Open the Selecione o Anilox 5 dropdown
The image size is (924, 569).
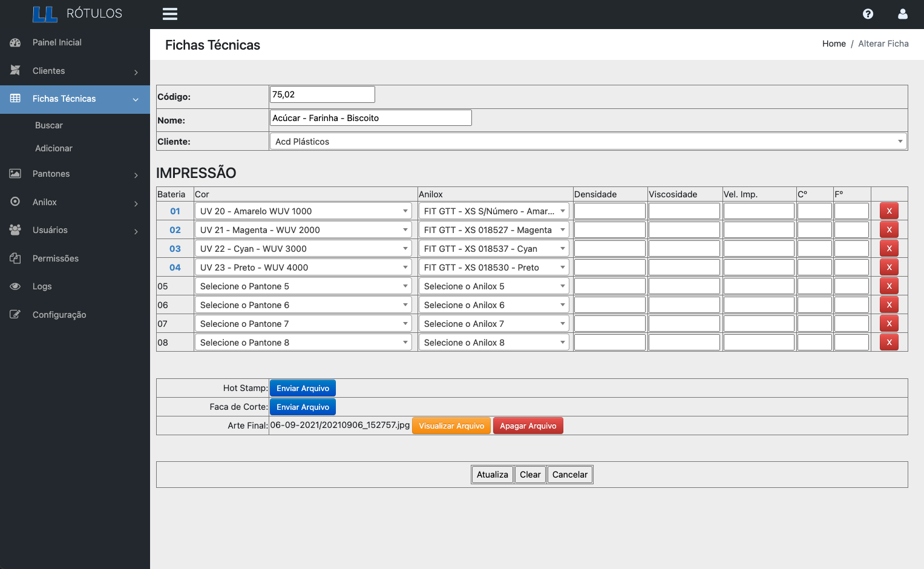point(493,286)
